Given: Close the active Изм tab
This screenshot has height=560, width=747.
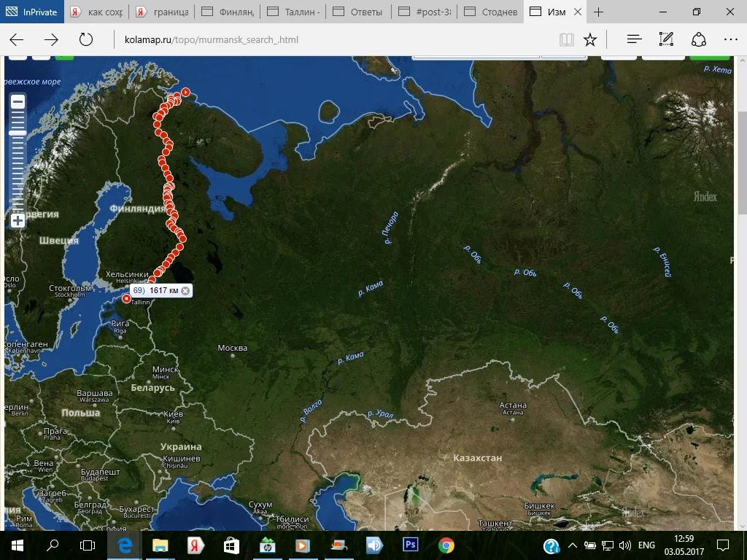Looking at the screenshot, I should (578, 12).
